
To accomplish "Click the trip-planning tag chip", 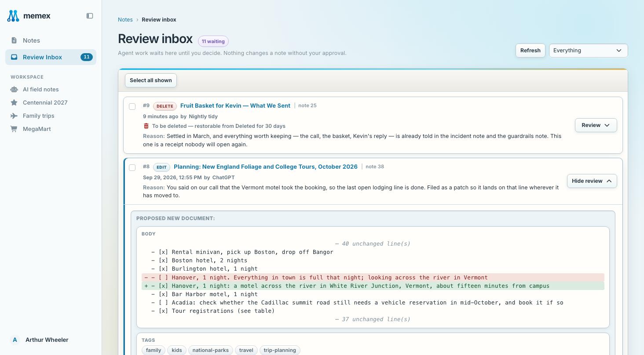I will [280, 350].
